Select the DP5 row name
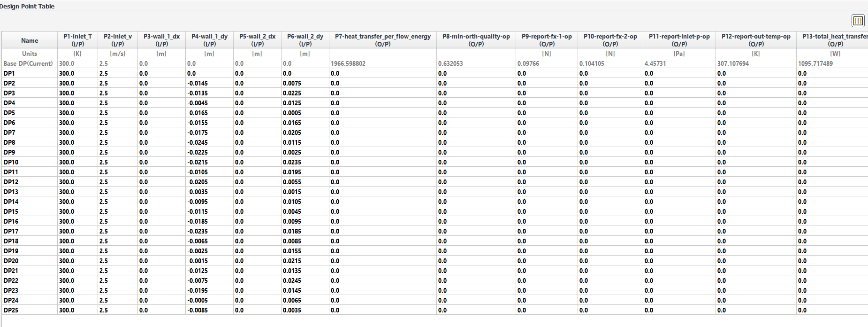This screenshot has height=327, width=868. click(x=9, y=113)
